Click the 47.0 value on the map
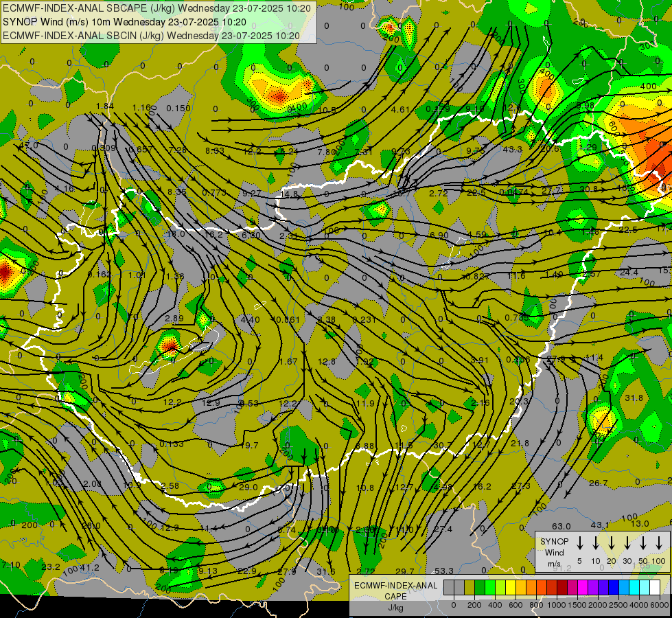The width and height of the screenshot is (672, 618). [x=29, y=146]
